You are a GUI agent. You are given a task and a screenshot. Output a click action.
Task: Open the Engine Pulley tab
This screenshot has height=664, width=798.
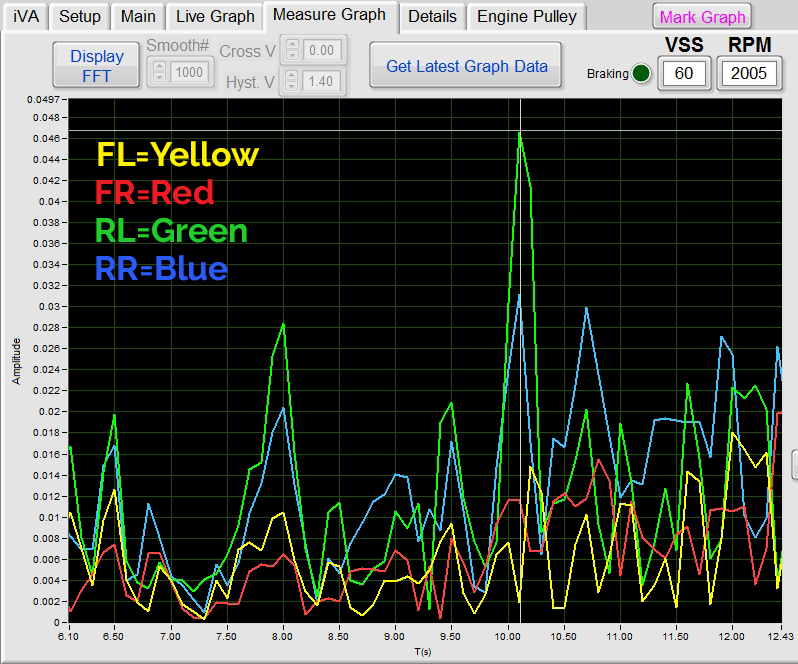point(526,16)
